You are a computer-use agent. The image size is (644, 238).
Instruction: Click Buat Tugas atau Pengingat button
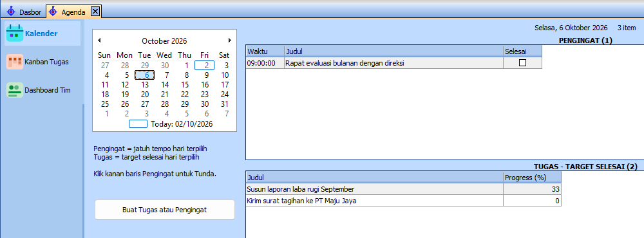tap(165, 210)
